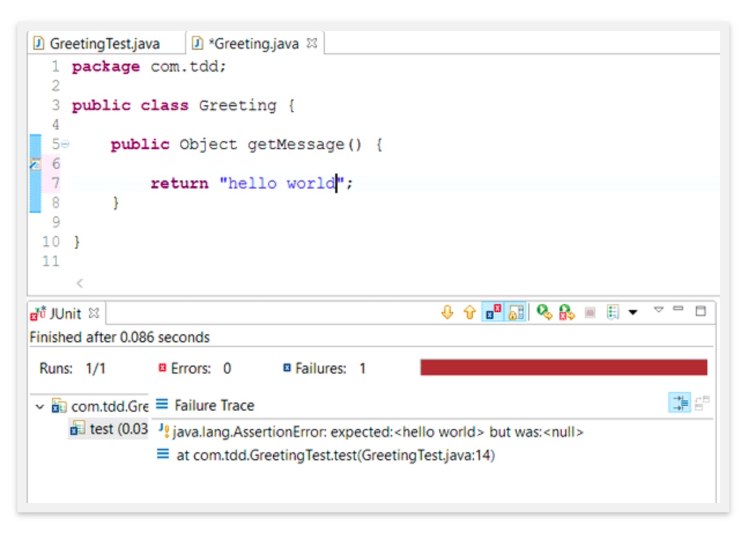The height and width of the screenshot is (539, 756).
Task: Click the Test Run History icon
Action: click(x=613, y=312)
